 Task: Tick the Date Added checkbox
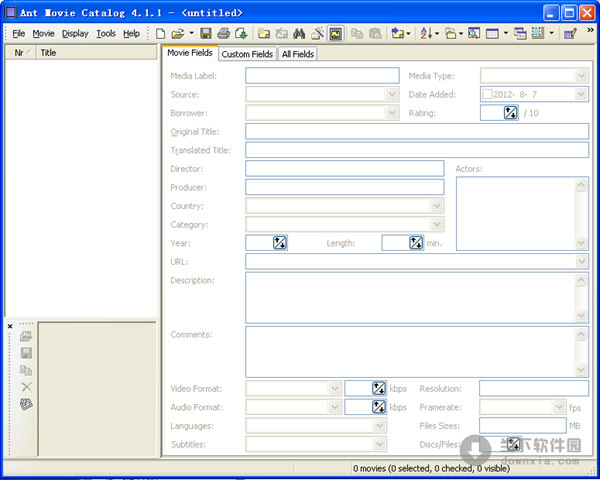pos(487,94)
